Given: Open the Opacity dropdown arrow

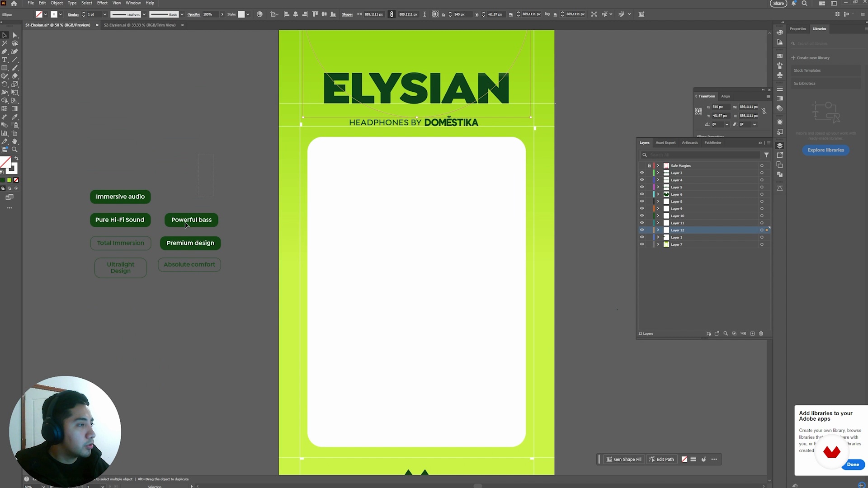Looking at the screenshot, I should click(222, 14).
